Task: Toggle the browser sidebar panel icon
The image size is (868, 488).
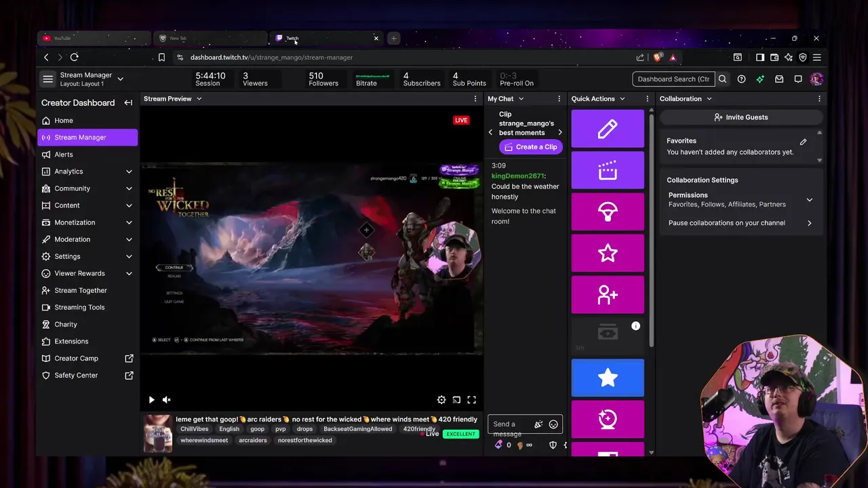Action: [x=760, y=58]
